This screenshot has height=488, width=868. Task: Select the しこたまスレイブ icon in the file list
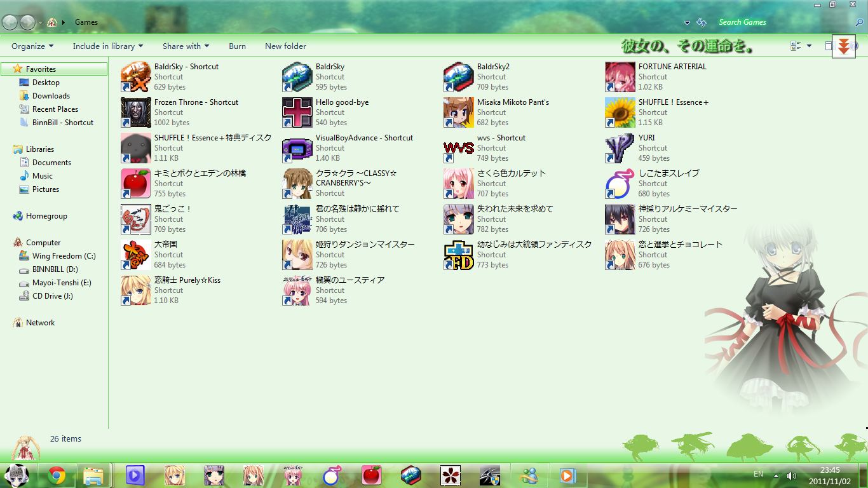click(x=620, y=184)
